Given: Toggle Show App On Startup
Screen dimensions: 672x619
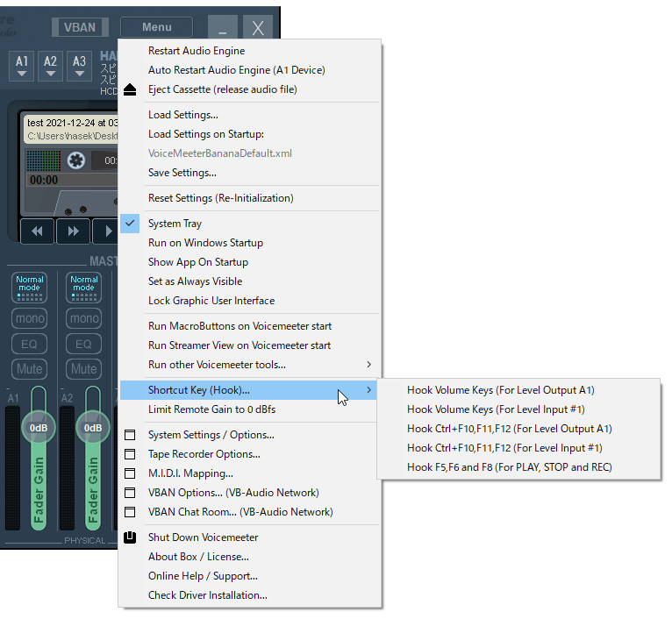Looking at the screenshot, I should (249, 262).
